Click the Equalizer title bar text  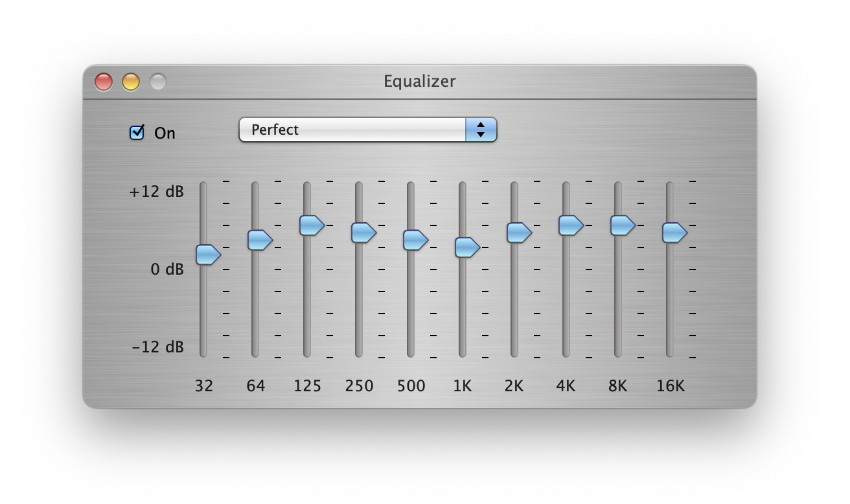tap(420, 82)
